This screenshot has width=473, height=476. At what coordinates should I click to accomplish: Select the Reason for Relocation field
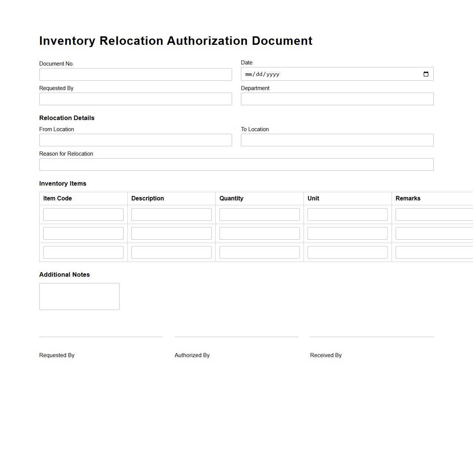pyautogui.click(x=236, y=164)
